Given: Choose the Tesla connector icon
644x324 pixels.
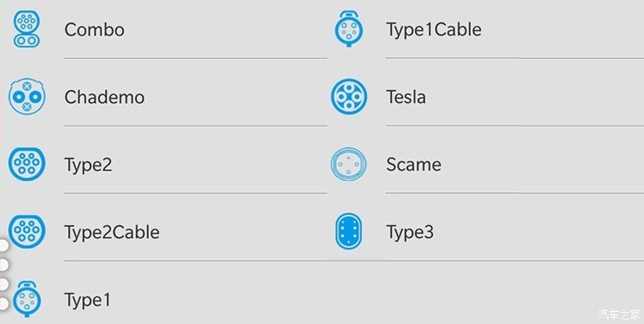Looking at the screenshot, I should pos(349,97).
